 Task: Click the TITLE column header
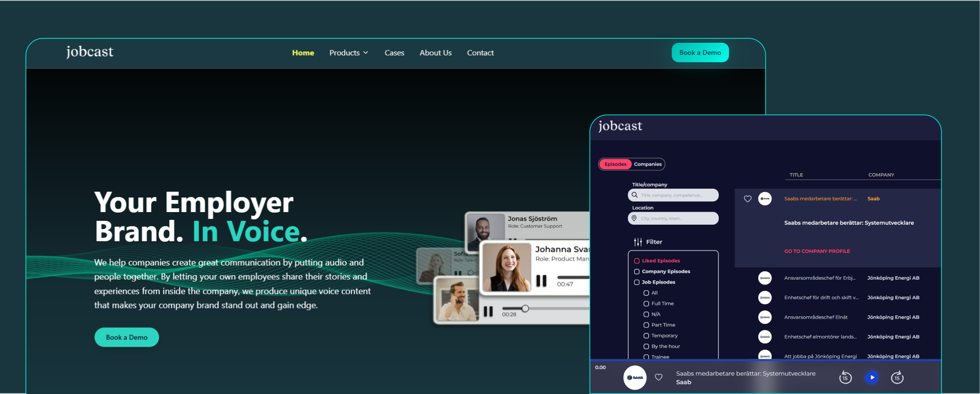pos(796,175)
